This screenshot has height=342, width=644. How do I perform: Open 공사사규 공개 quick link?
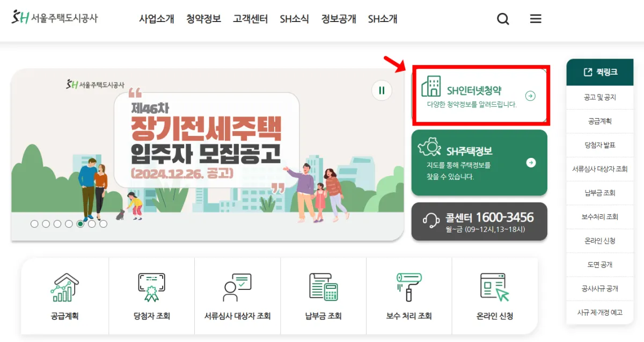[600, 288]
